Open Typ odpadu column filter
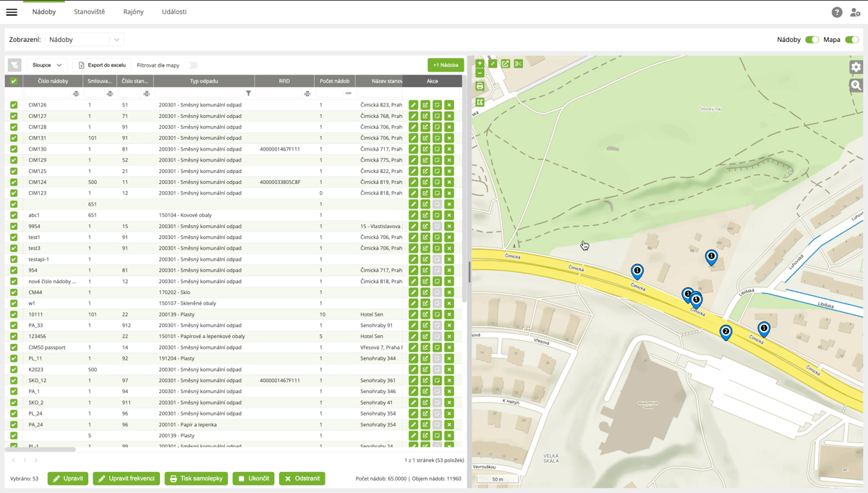This screenshot has width=868, height=493. tap(248, 93)
